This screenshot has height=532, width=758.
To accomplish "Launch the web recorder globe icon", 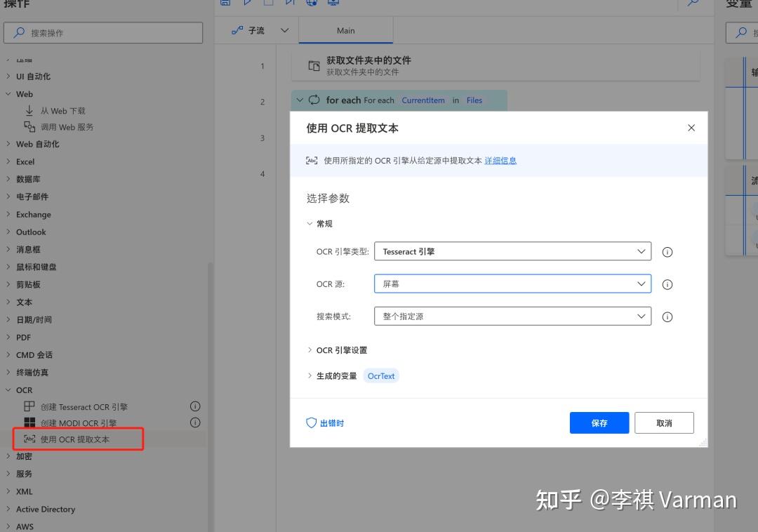I will (x=312, y=3).
